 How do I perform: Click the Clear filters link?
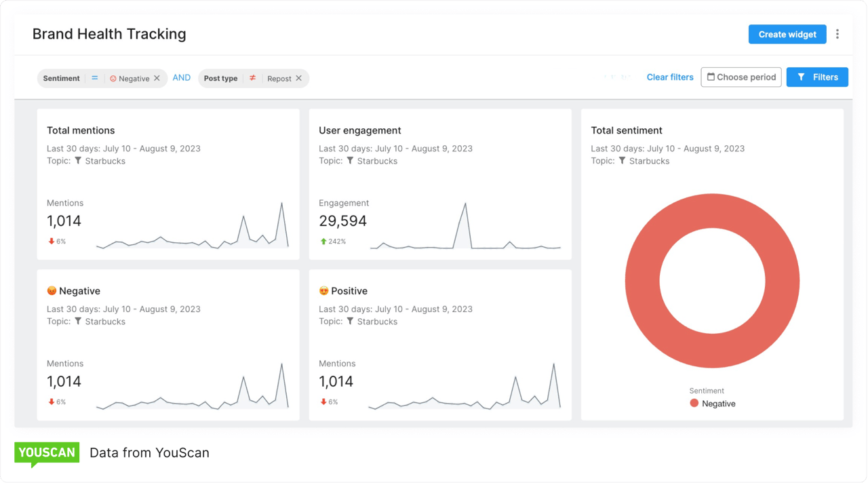[x=670, y=77]
